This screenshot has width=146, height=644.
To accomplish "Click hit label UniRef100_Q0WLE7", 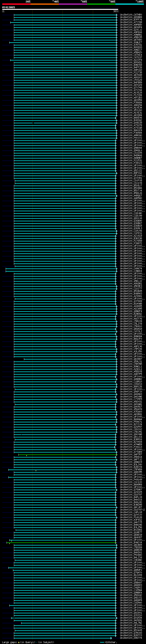I will point(131,42).
